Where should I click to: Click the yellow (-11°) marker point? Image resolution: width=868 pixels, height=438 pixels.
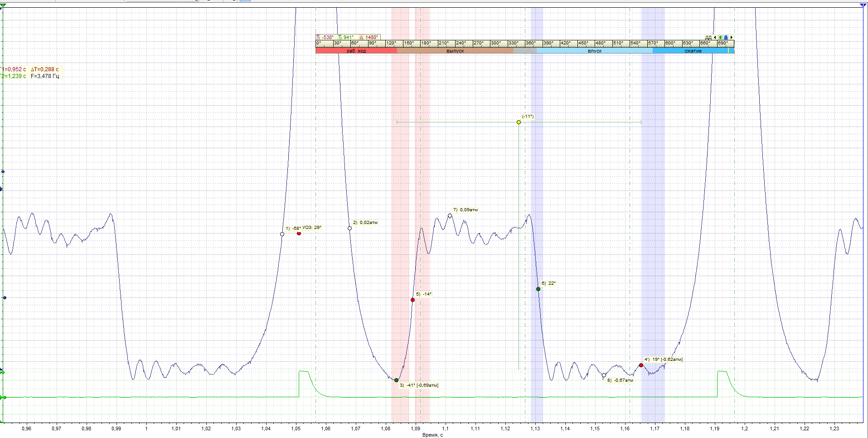click(519, 122)
